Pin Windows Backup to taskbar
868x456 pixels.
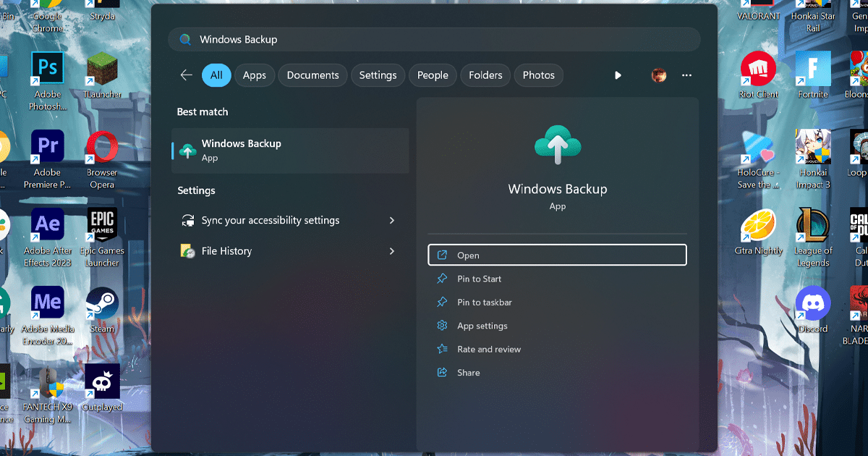click(x=484, y=303)
